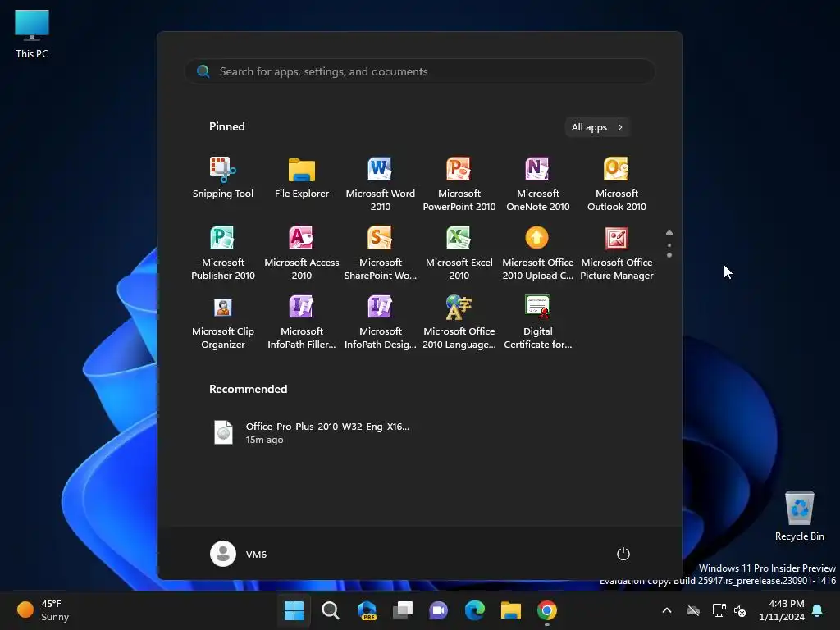This screenshot has height=630, width=840.
Task: Click the notification bell icon
Action: [x=818, y=610]
